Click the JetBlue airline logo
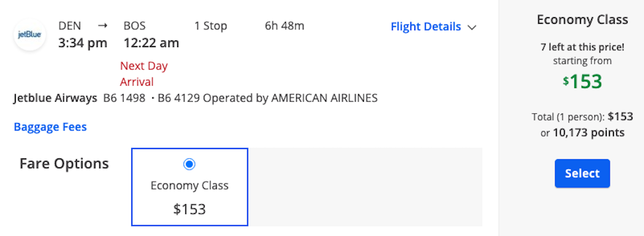The image size is (644, 236). tap(29, 35)
